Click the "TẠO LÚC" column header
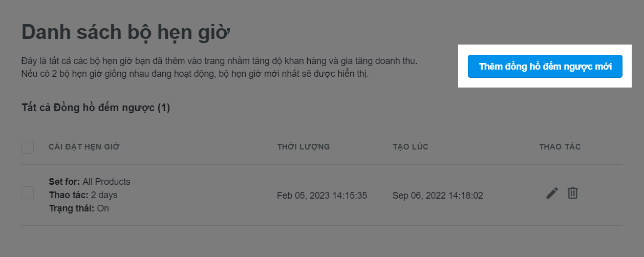The height and width of the screenshot is (257, 644). [x=411, y=147]
